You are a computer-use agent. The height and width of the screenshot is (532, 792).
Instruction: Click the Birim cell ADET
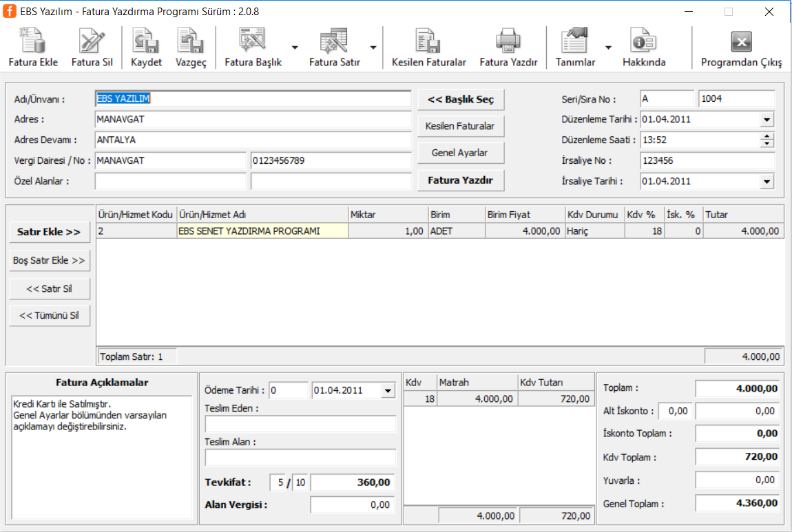coord(457,231)
